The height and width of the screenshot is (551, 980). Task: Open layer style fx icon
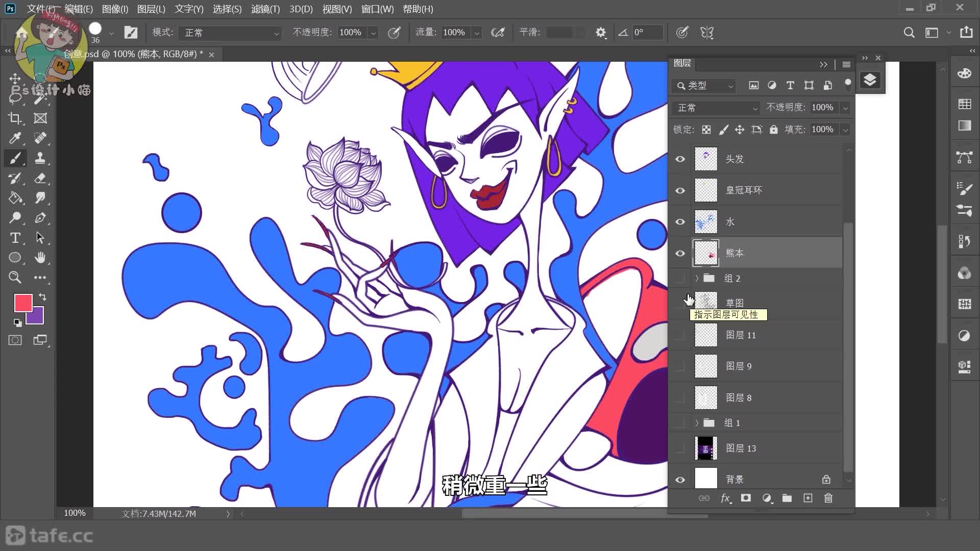[725, 498]
